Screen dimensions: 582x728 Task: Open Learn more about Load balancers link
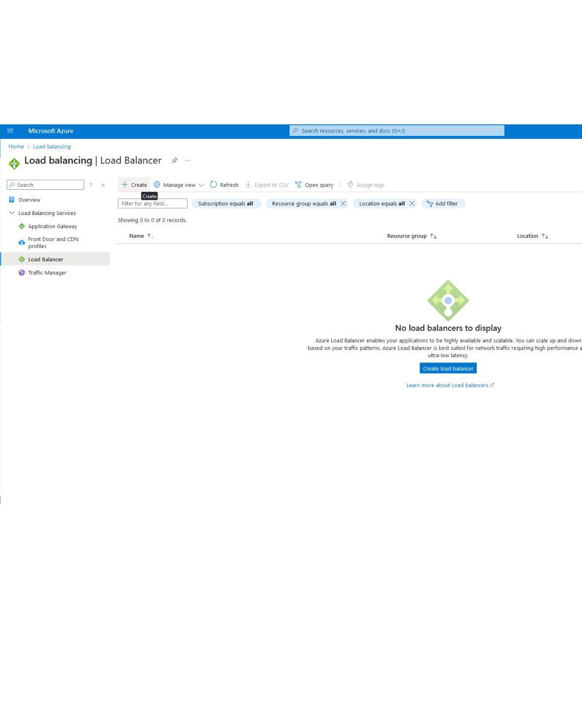tap(450, 385)
